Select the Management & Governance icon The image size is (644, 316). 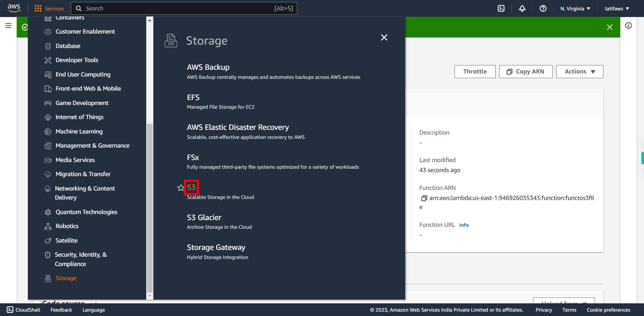[x=48, y=146]
